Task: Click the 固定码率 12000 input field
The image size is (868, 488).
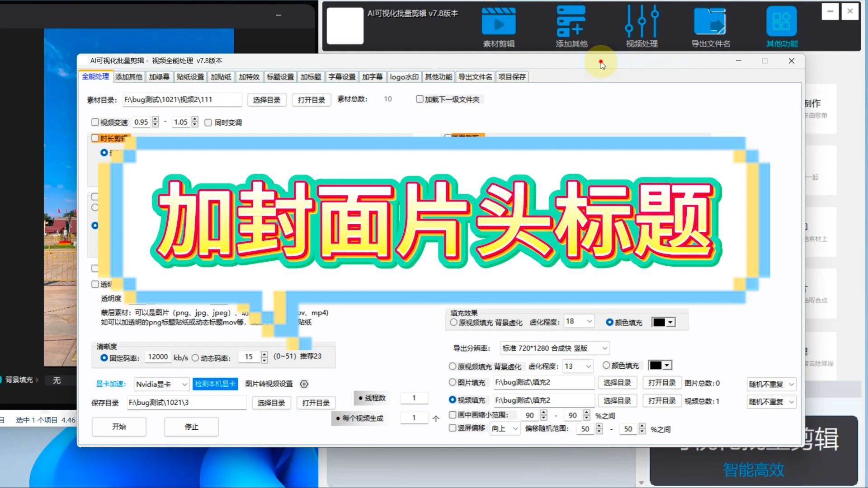Action: tap(158, 357)
